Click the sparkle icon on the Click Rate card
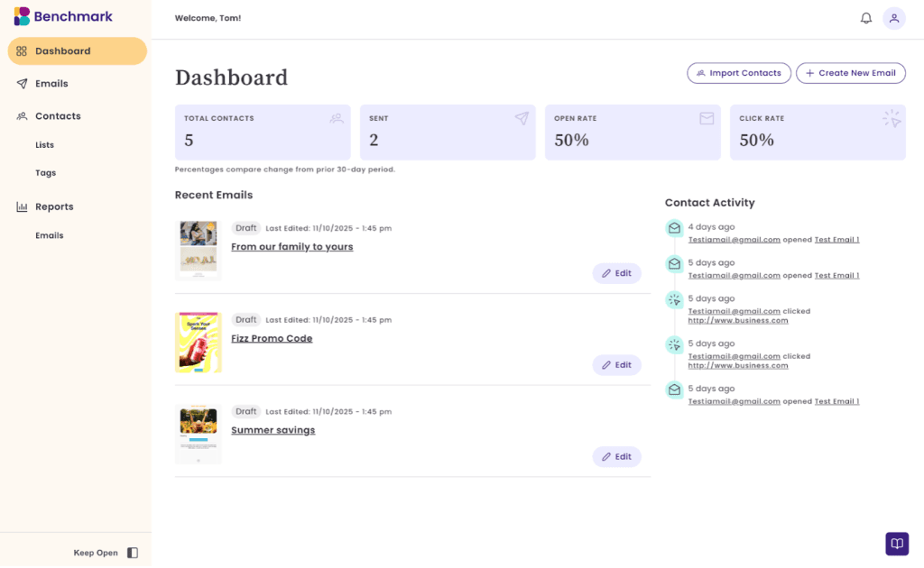This screenshot has width=924, height=568. point(892,118)
